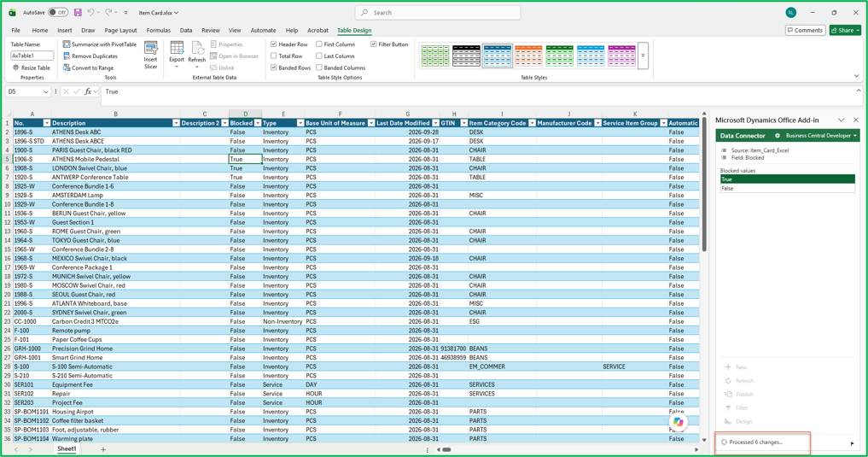868x457 pixels.
Task: Open Item Category Code filter dropdown
Action: point(532,123)
